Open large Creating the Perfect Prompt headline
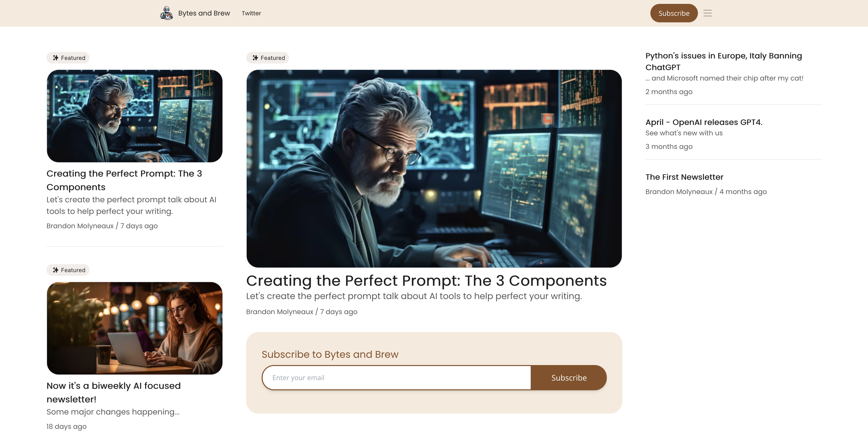 tap(426, 281)
